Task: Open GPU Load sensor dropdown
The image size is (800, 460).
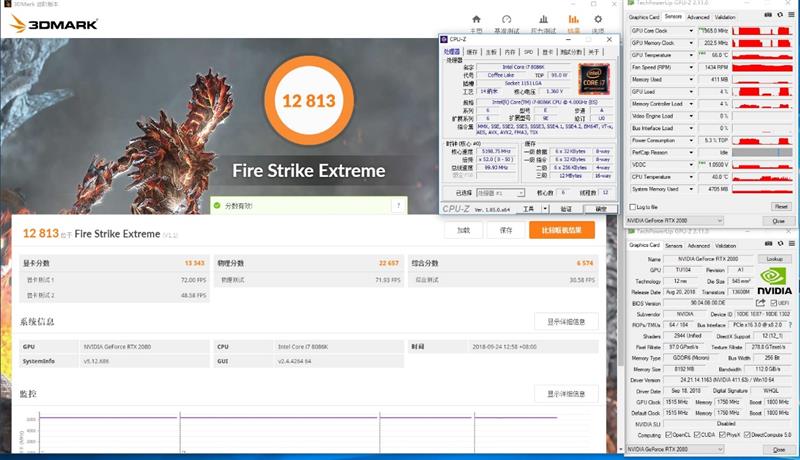Action: pyautogui.click(x=691, y=92)
